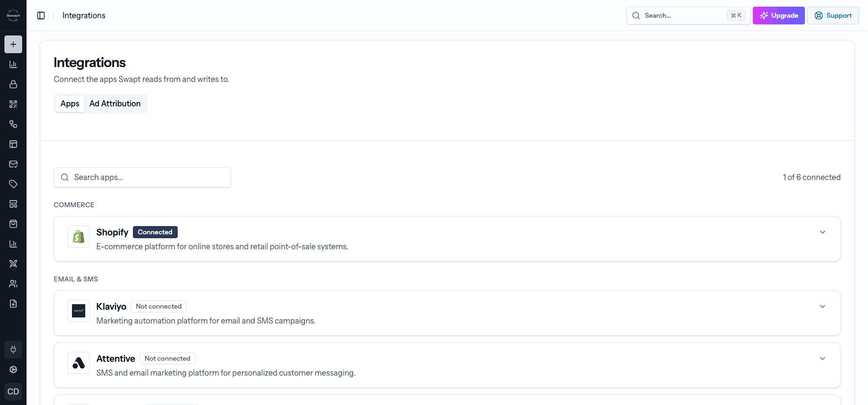
Task: Open the first bar chart sidebar icon below plus
Action: (x=13, y=64)
